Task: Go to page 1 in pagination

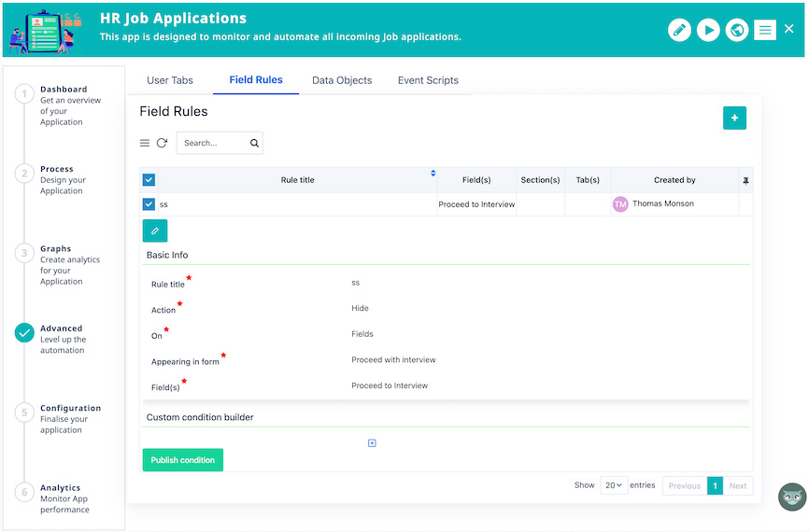Action: coord(715,485)
